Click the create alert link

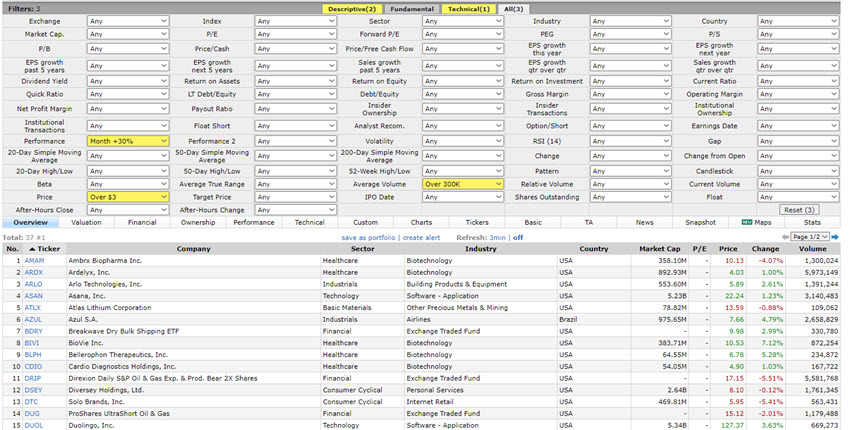(x=421, y=238)
